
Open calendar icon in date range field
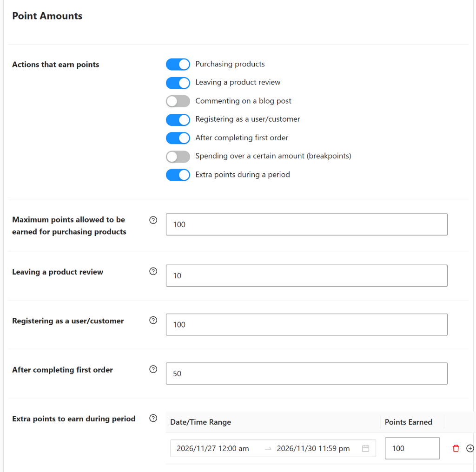tap(365, 448)
